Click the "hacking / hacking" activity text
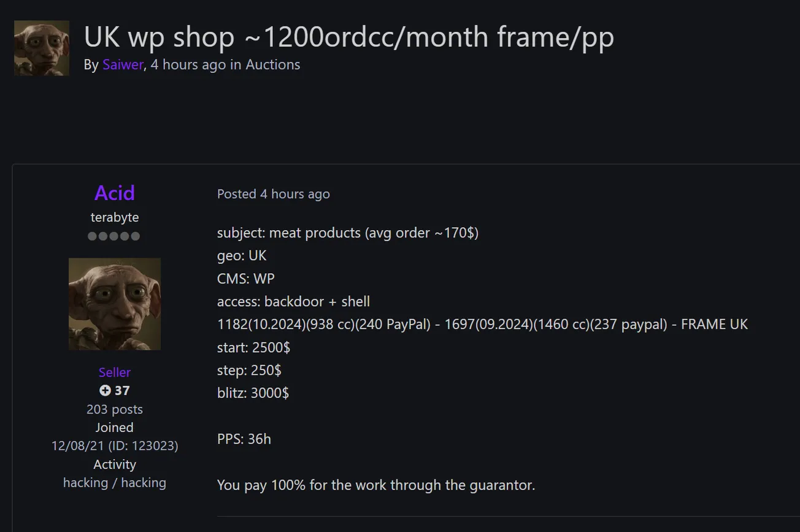This screenshot has width=800, height=532. pyautogui.click(x=115, y=483)
